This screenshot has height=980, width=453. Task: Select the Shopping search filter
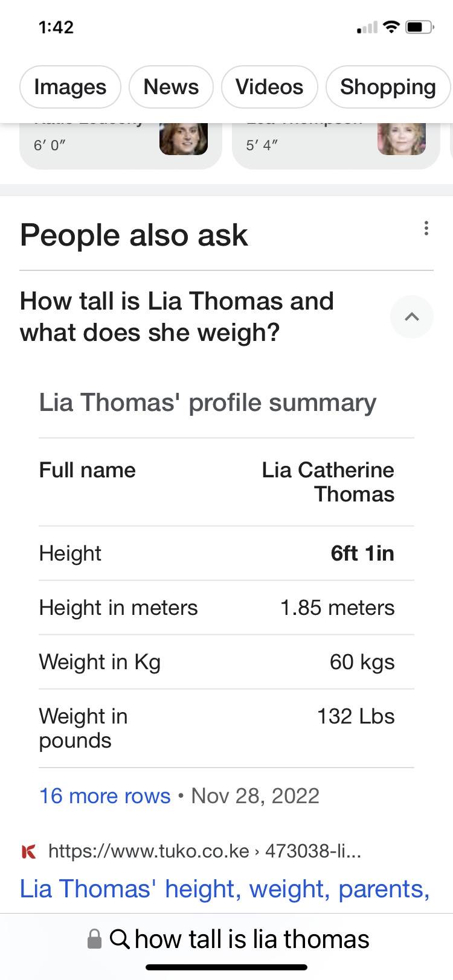(387, 87)
